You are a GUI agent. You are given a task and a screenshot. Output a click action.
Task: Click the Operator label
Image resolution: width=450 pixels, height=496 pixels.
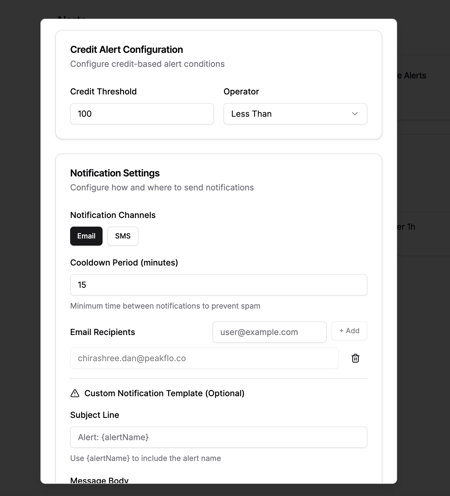click(x=241, y=92)
